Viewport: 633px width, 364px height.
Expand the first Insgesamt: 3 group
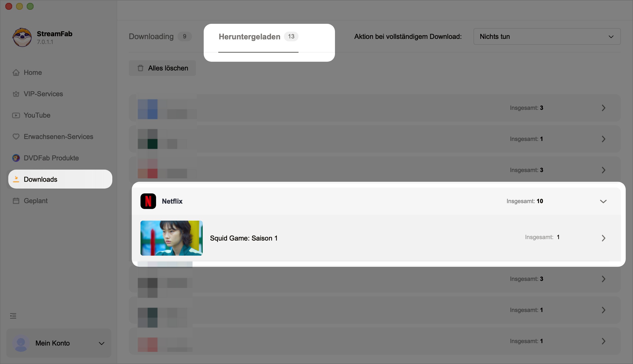point(604,107)
